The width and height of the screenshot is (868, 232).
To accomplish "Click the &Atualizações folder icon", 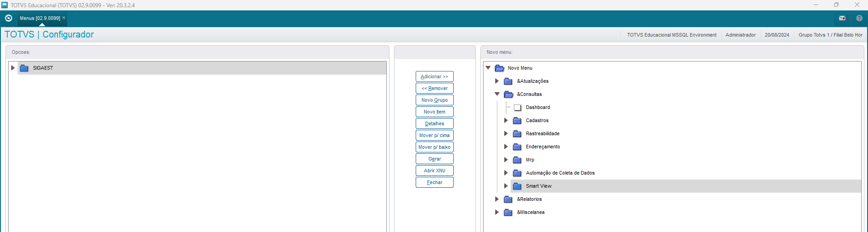I will [508, 81].
